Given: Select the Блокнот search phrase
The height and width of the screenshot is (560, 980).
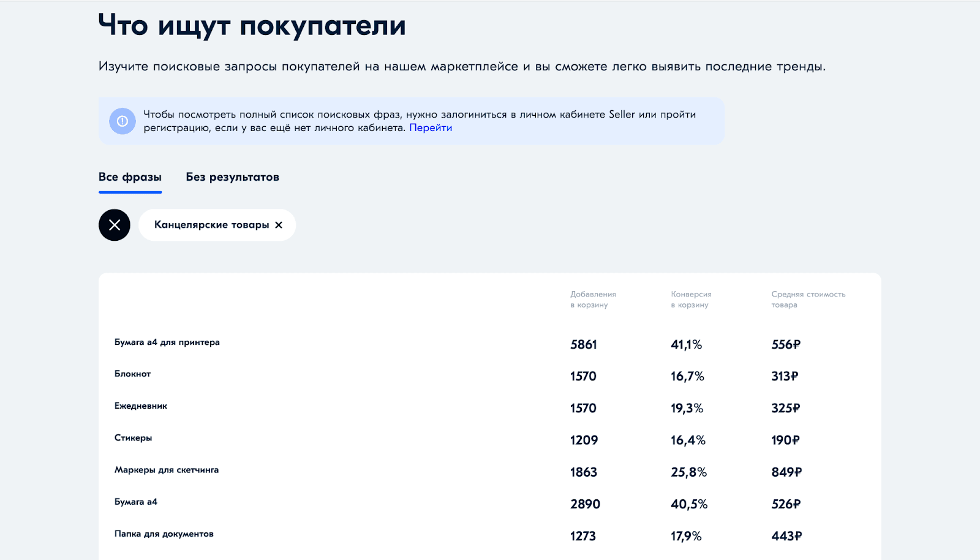Looking at the screenshot, I should (x=132, y=374).
